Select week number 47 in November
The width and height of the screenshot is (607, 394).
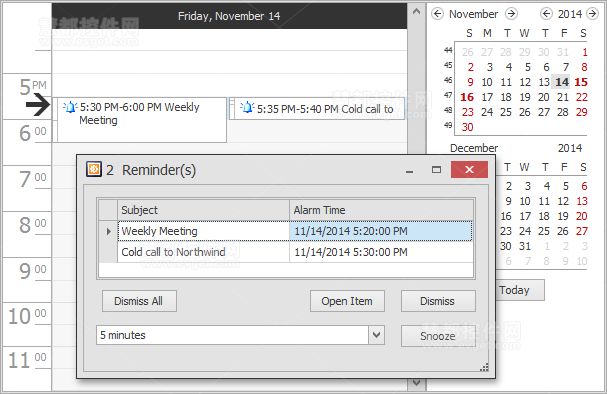[448, 95]
